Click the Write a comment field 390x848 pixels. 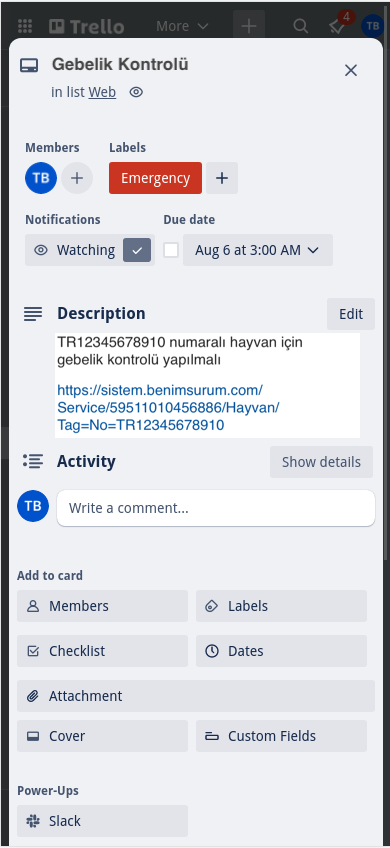click(x=216, y=508)
